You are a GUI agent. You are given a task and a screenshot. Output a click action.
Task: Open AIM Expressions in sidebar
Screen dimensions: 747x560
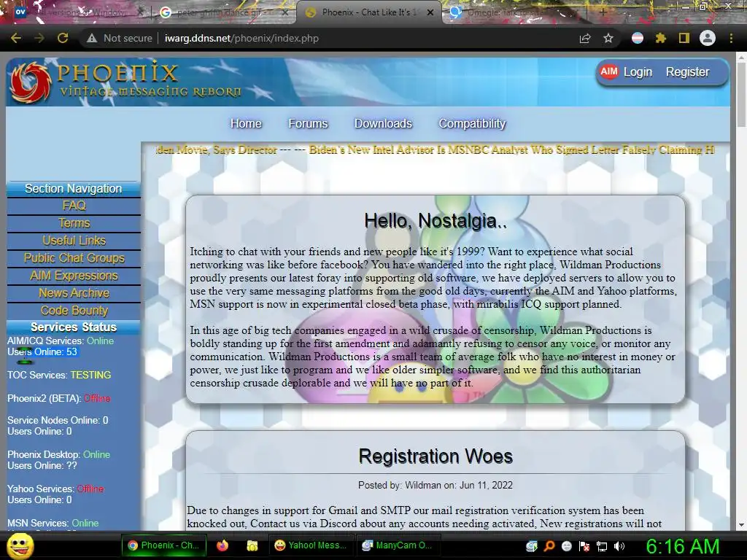click(74, 276)
